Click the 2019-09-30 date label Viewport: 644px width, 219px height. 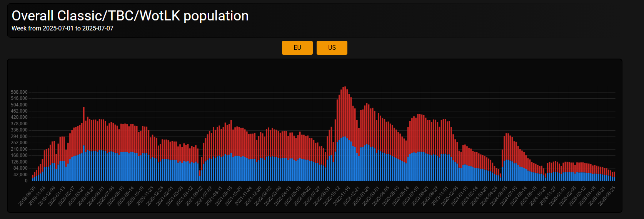coord(27,196)
